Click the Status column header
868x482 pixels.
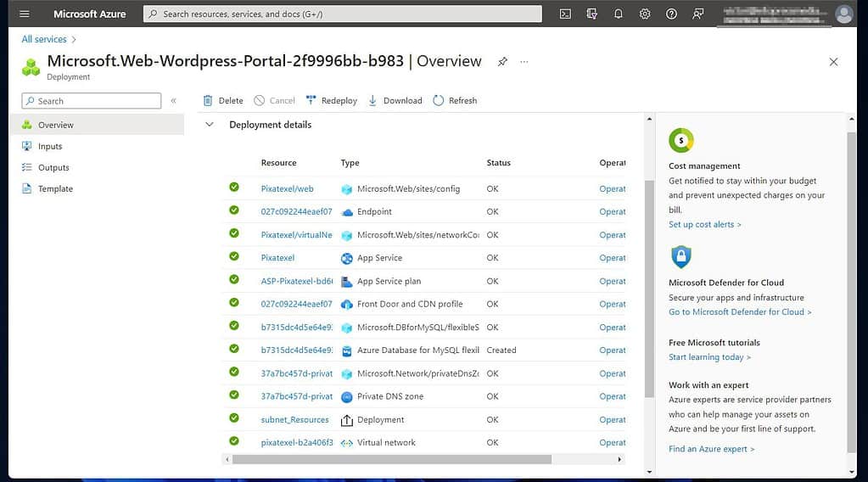(x=499, y=163)
